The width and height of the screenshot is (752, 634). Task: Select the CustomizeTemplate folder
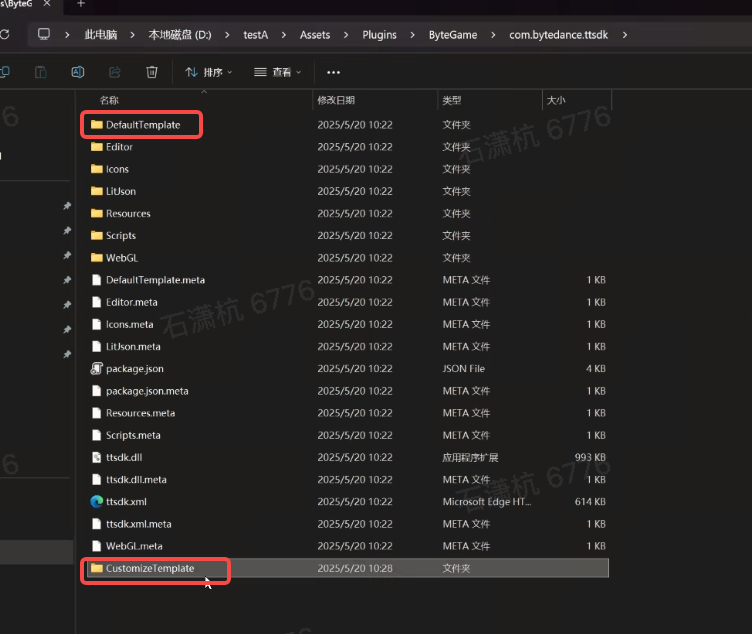(x=150, y=568)
